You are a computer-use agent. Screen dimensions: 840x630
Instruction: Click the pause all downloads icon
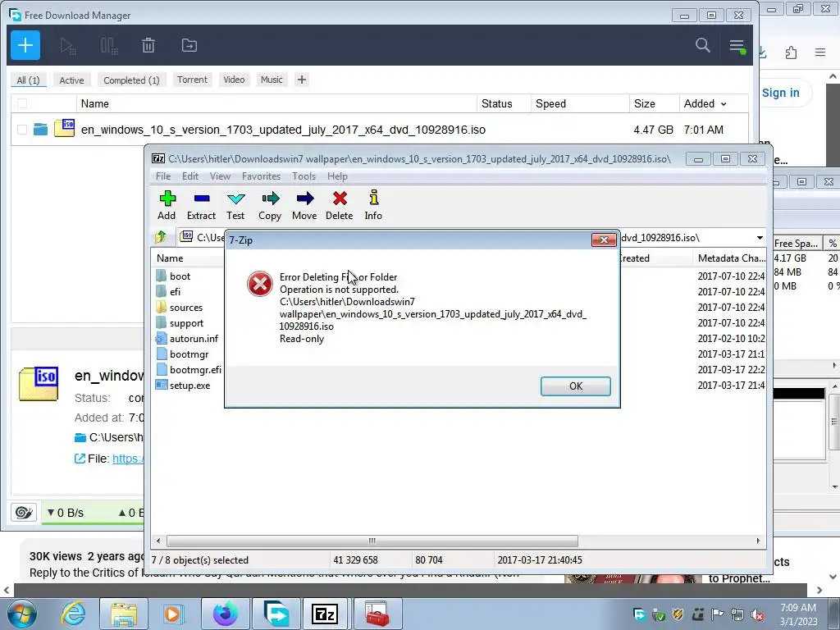[x=109, y=46]
